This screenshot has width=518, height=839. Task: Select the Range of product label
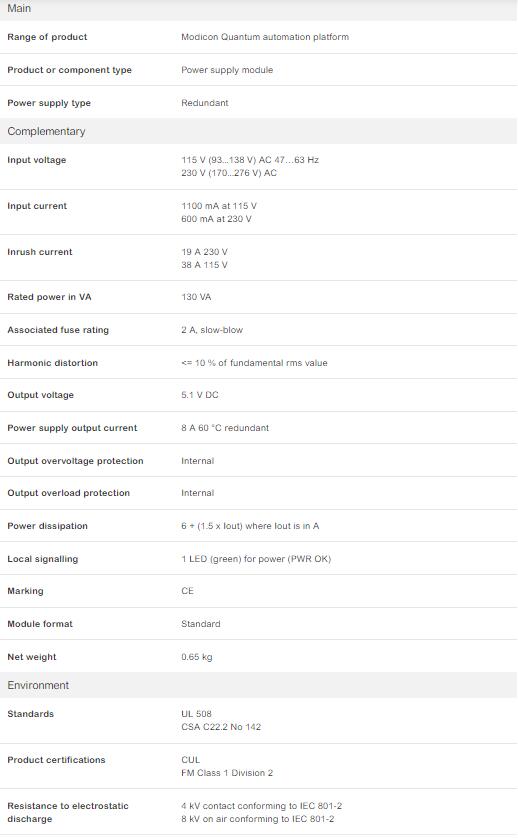tap(47, 37)
